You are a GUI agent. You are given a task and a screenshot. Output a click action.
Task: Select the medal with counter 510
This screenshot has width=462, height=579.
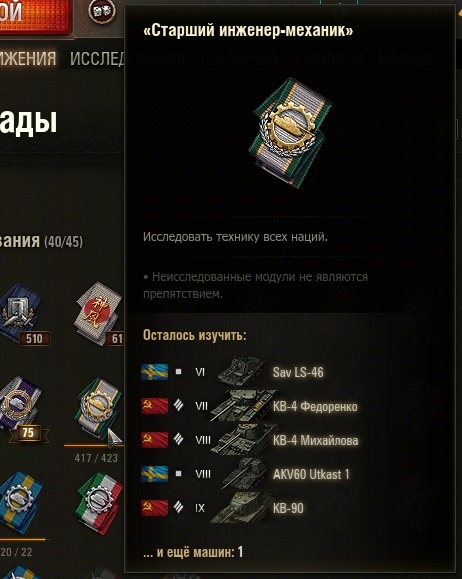22,314
